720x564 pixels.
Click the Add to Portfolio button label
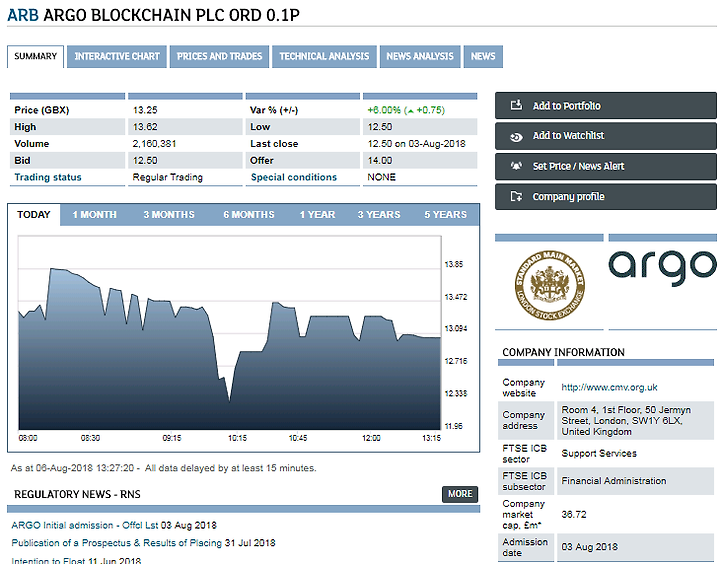coord(567,106)
